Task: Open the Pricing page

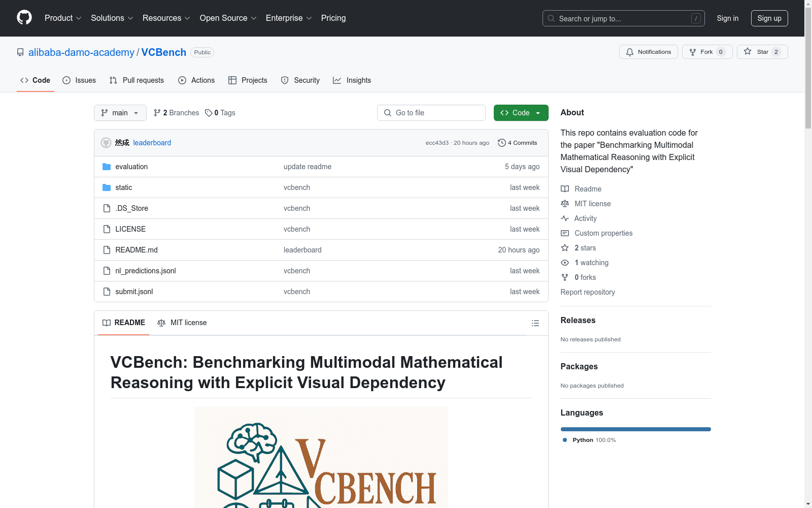Action: (333, 18)
